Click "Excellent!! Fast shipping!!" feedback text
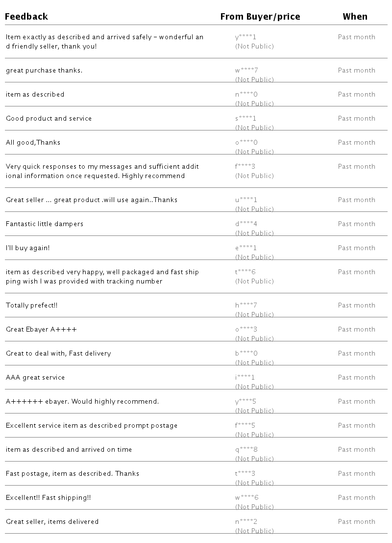Image resolution: width=392 pixels, height=543 pixels. point(48,498)
